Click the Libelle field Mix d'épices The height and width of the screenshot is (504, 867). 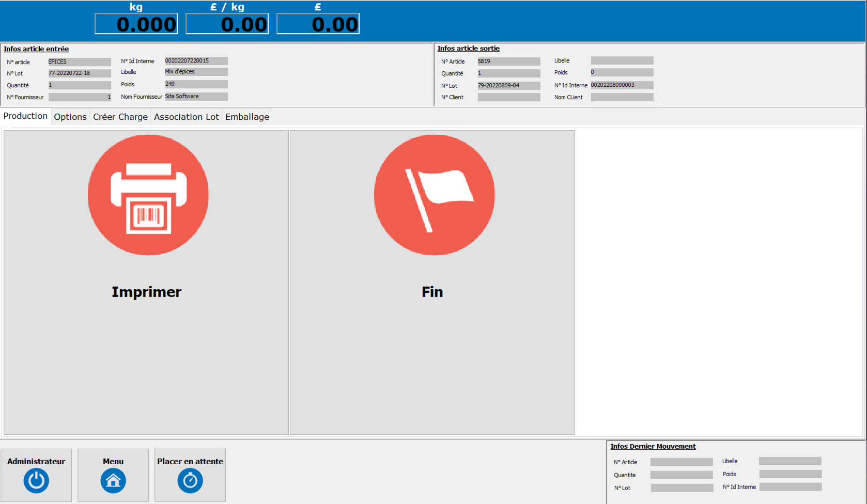pos(196,72)
